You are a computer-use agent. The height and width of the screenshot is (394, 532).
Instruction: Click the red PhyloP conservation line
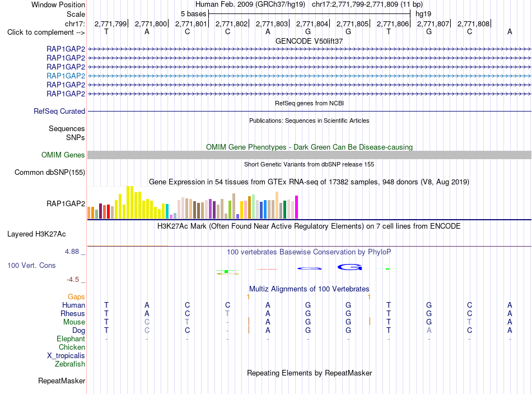268,269
